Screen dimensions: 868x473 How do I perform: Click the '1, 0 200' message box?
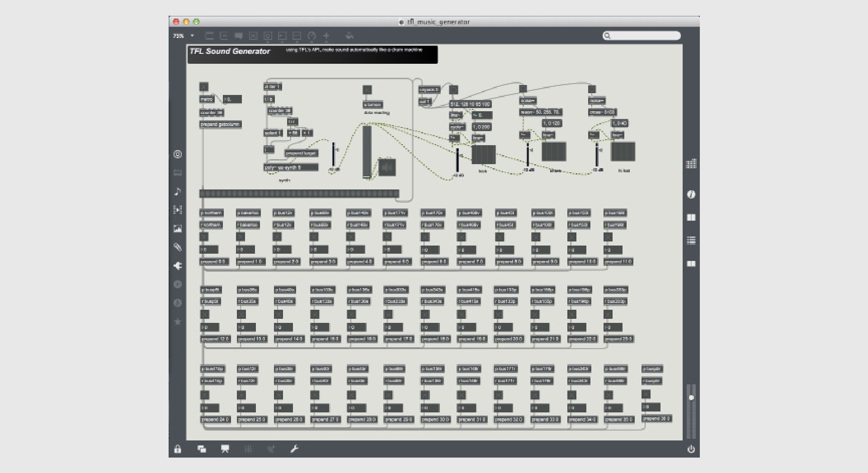coord(481,127)
